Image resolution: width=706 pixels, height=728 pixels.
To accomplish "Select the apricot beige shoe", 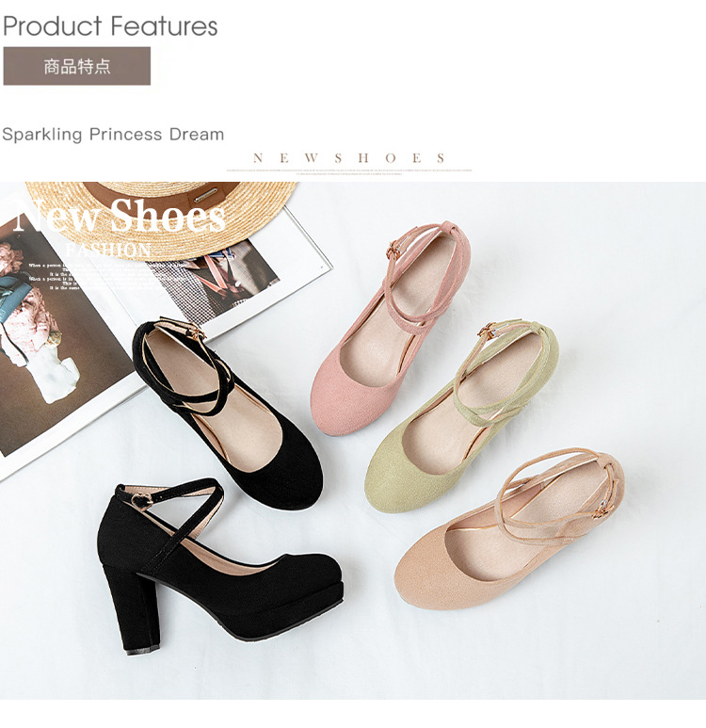I will [x=509, y=529].
